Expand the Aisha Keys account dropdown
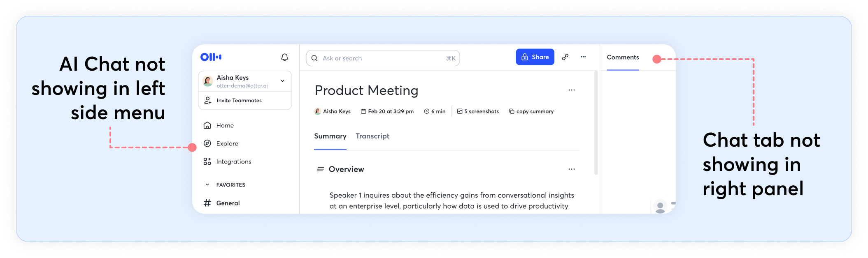This screenshot has height=258, width=868. point(282,81)
